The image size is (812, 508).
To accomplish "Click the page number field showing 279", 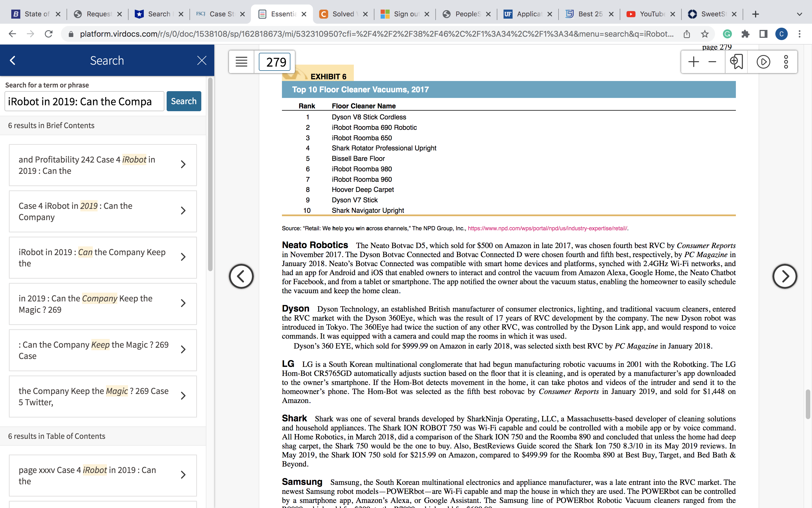I will (x=275, y=62).
